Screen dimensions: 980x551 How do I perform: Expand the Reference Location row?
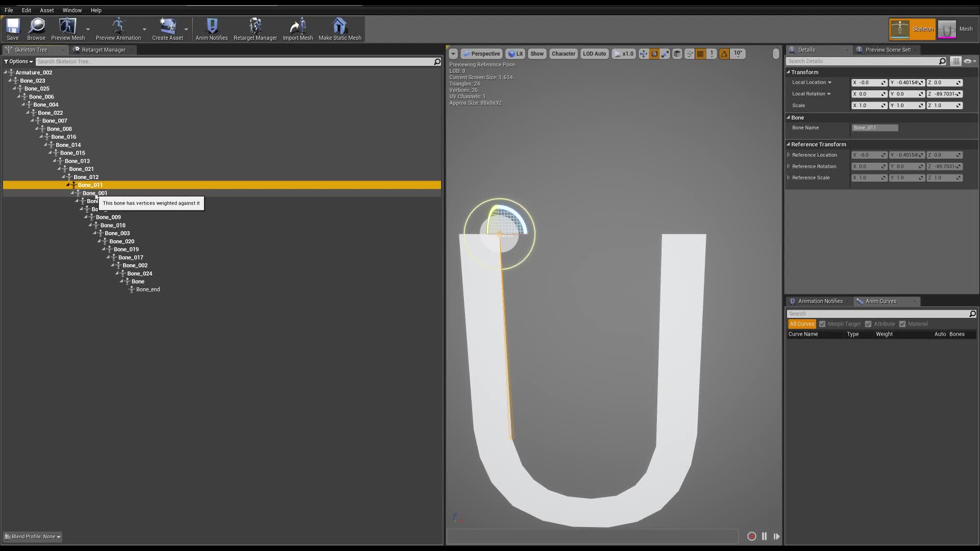(x=789, y=155)
